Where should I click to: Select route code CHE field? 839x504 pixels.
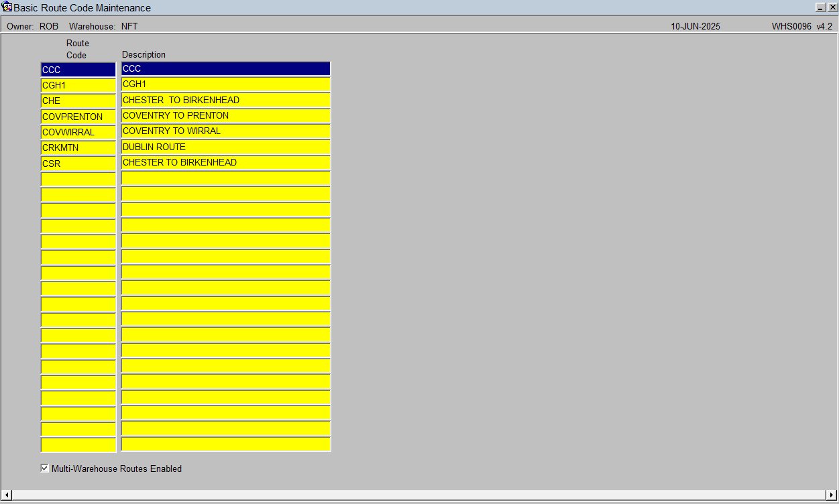click(x=78, y=101)
